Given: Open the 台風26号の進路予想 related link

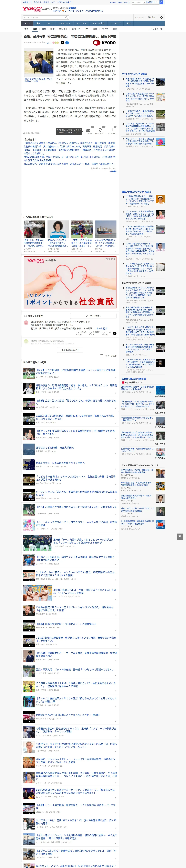Looking at the screenshot, I should [x=69, y=158].
